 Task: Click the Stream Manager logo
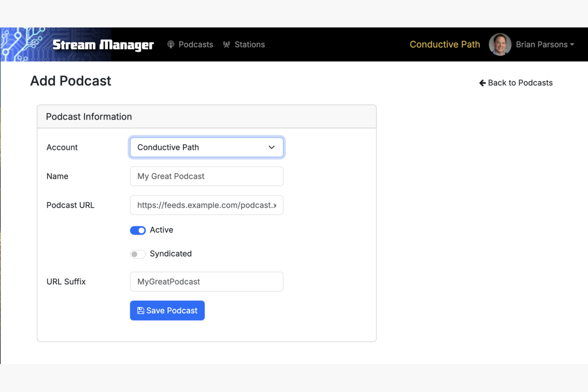103,45
